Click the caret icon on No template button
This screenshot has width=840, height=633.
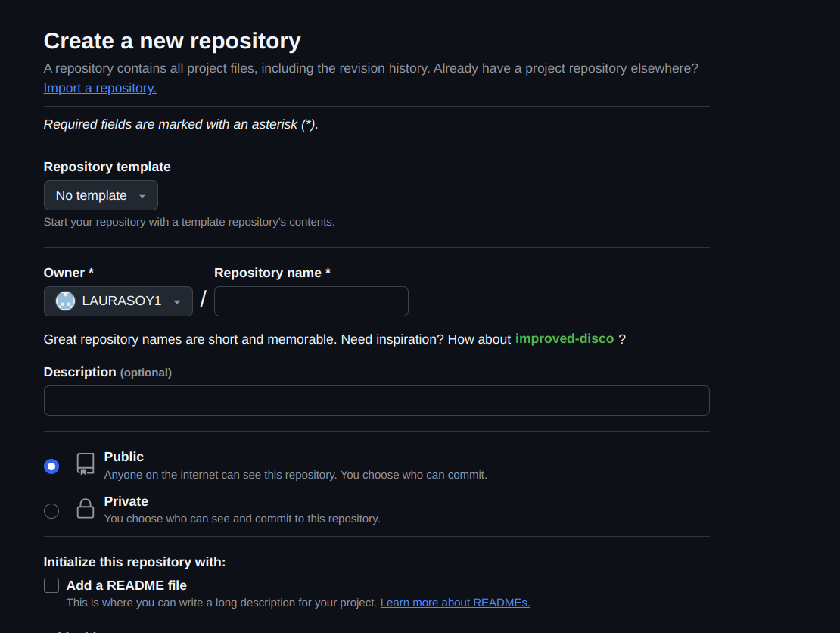click(x=142, y=195)
